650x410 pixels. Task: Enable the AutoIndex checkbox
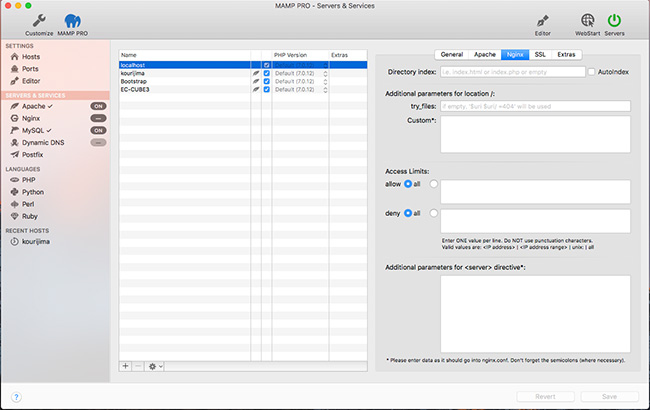[592, 72]
